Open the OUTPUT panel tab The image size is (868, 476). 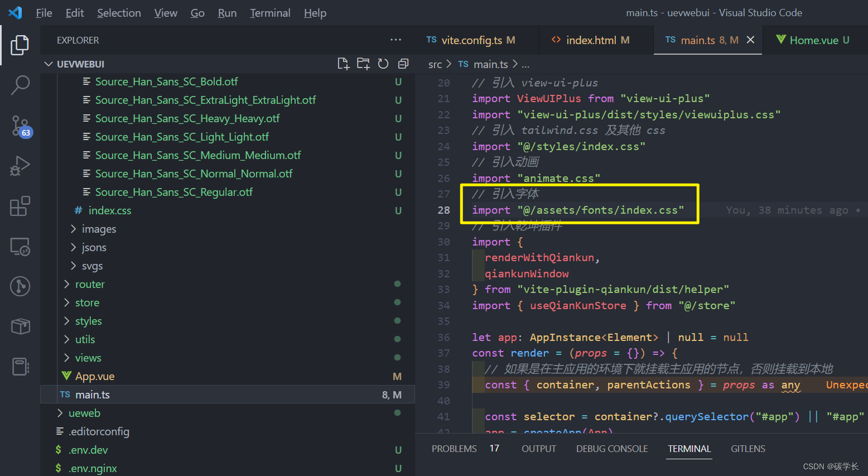click(x=539, y=449)
